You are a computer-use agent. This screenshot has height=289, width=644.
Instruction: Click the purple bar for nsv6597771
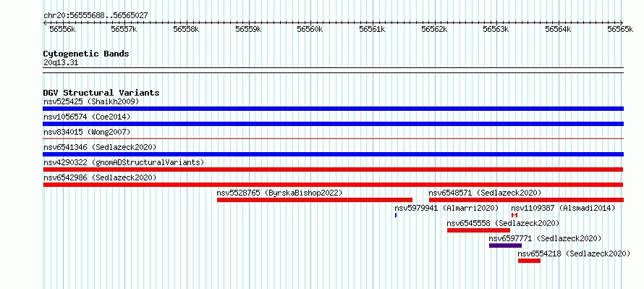tap(505, 246)
